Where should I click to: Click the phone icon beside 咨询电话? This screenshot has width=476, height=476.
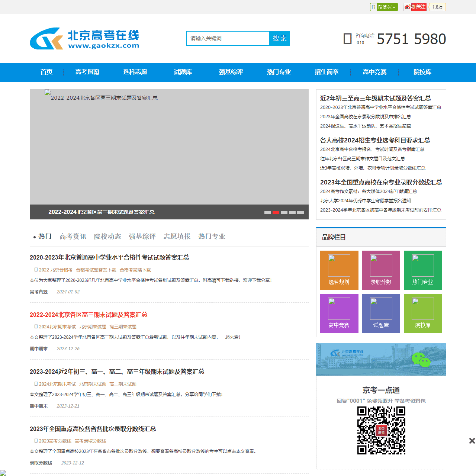348,39
